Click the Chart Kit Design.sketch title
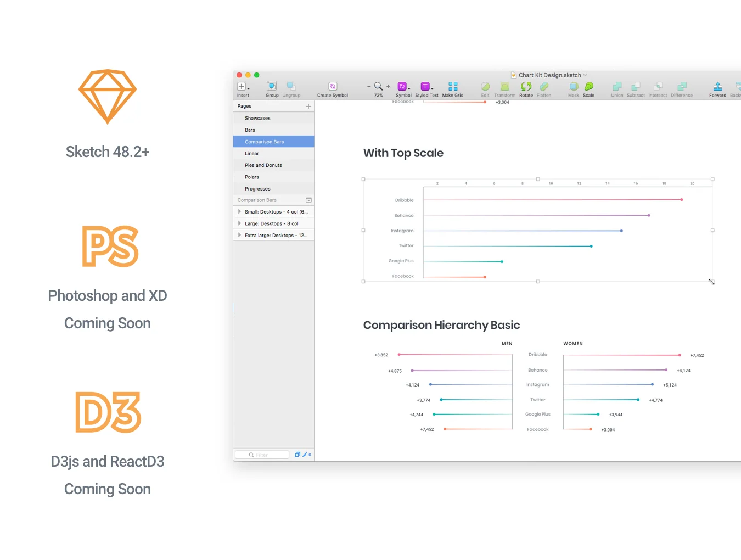Viewport: 741px width, 560px height. click(549, 75)
